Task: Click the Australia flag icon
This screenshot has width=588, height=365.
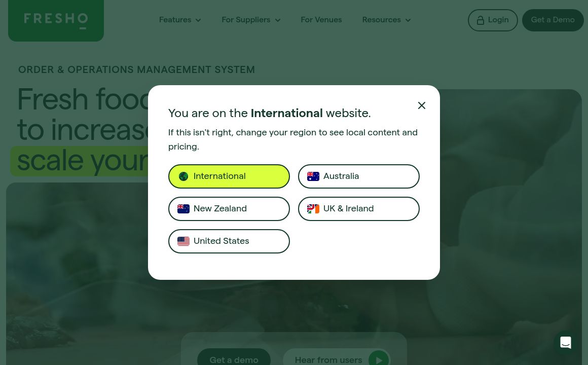Action: [313, 176]
